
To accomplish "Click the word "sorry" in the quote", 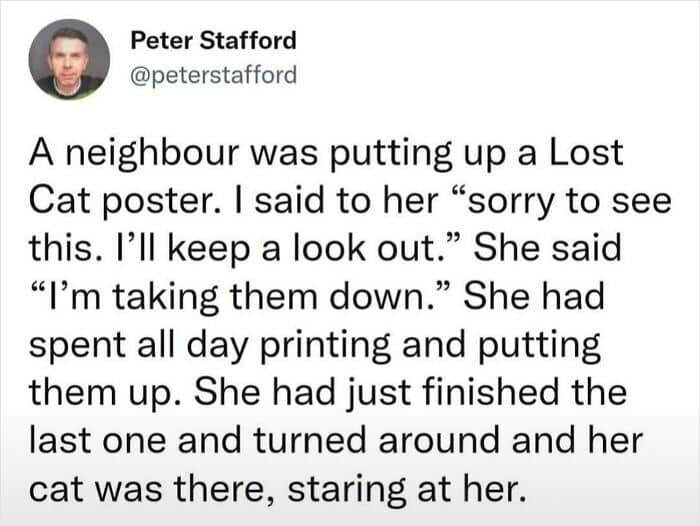I will click(511, 203).
